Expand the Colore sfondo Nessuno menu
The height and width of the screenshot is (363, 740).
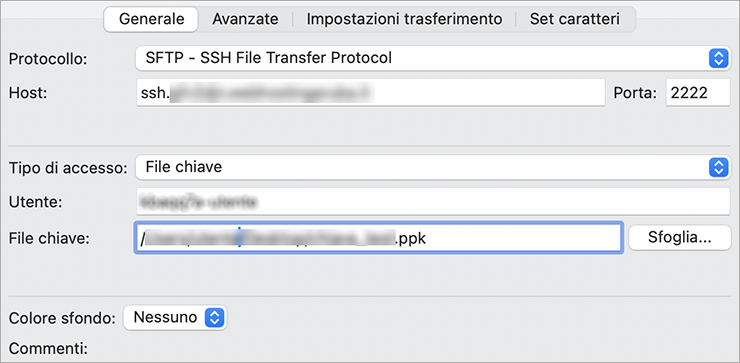(x=175, y=317)
